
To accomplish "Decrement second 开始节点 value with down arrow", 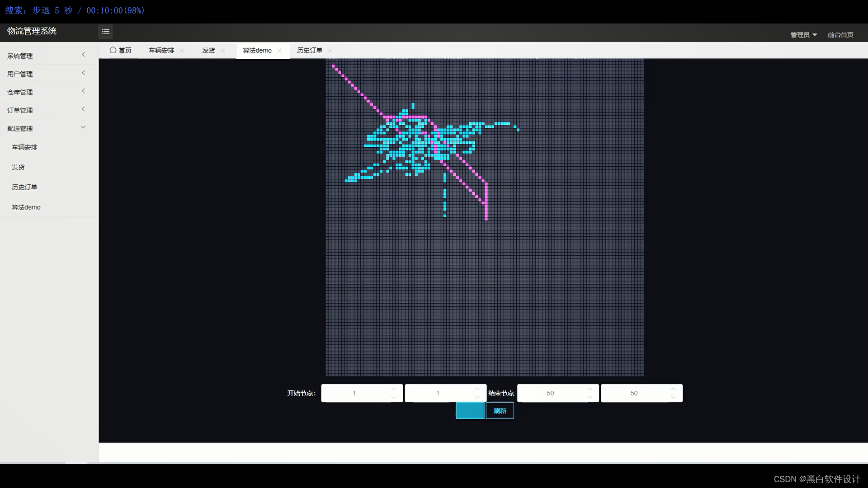I will 477,398.
